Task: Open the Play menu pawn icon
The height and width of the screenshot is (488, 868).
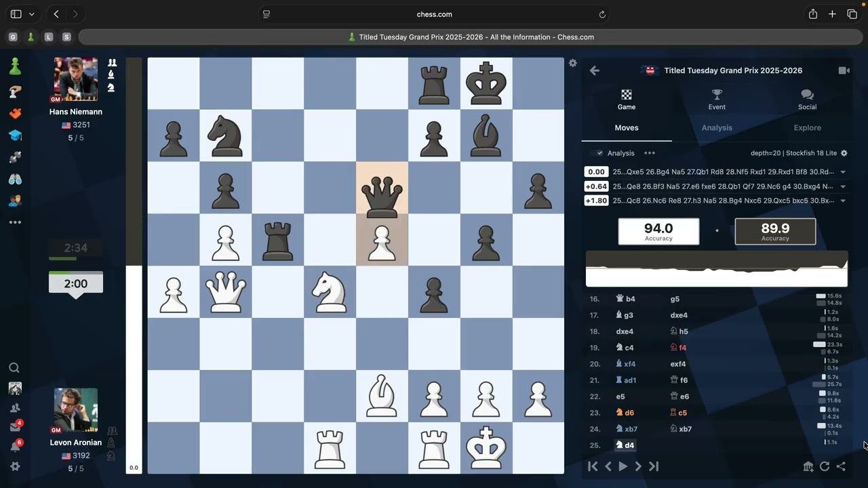Action: click(15, 66)
